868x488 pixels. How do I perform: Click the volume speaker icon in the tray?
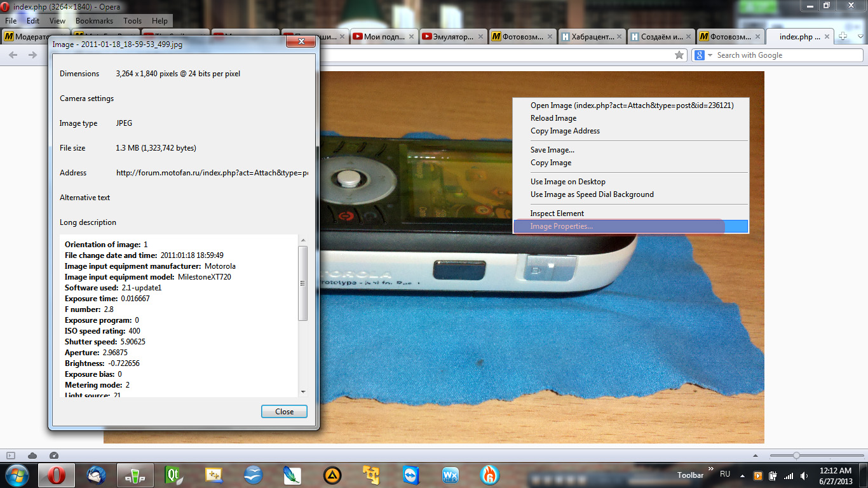click(804, 475)
